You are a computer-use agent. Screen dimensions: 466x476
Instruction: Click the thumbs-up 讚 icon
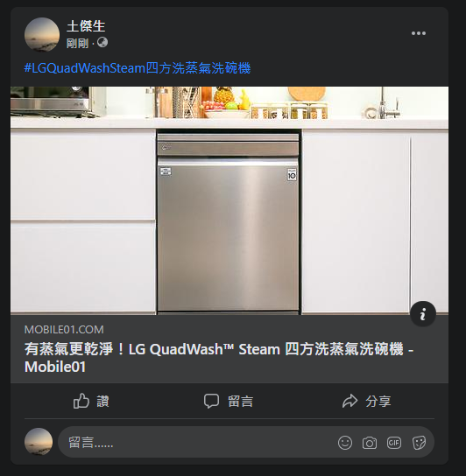(81, 401)
